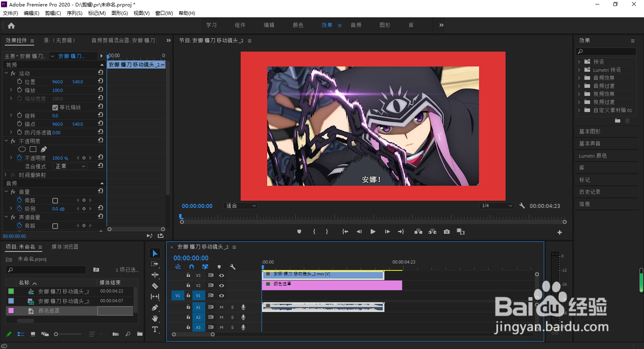Select the Type tool
This screenshot has width=644, height=349.
click(x=155, y=329)
